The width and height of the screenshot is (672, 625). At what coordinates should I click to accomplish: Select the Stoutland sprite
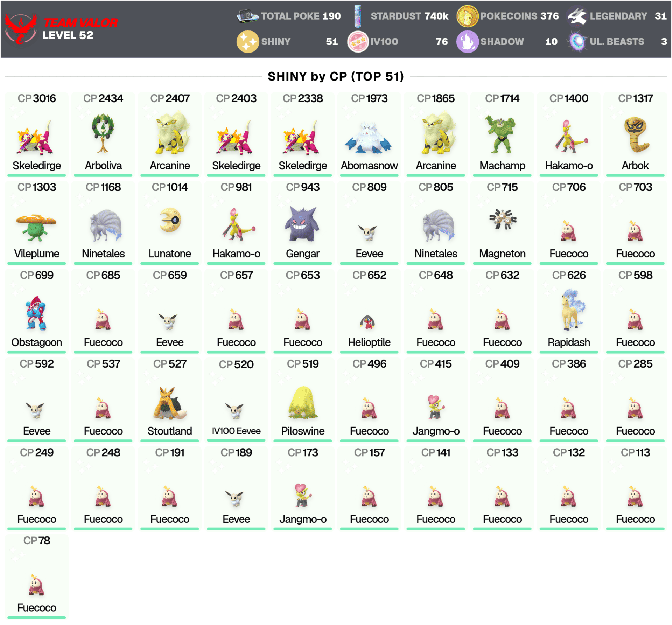(x=170, y=403)
